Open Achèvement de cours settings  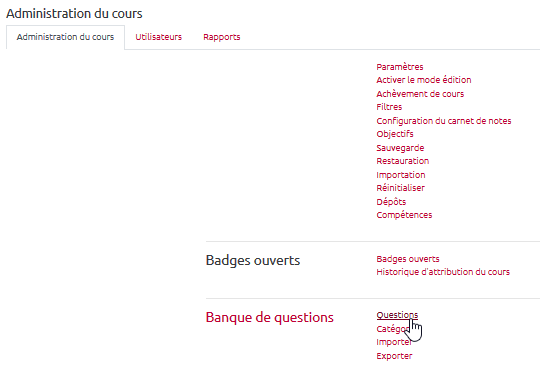420,94
